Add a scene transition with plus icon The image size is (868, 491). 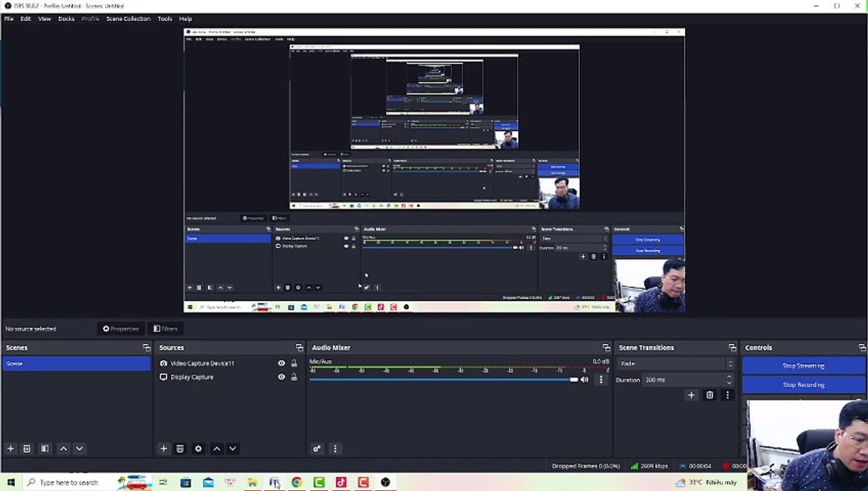[691, 395]
